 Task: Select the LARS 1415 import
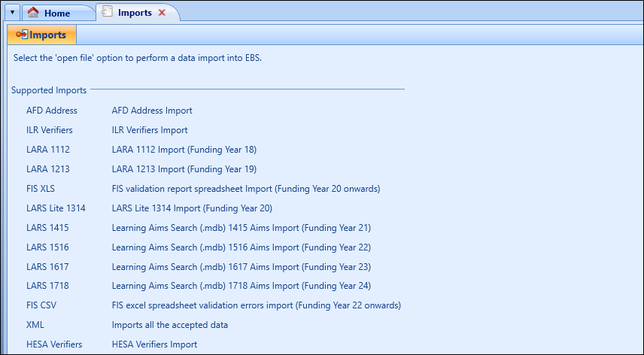pos(47,228)
